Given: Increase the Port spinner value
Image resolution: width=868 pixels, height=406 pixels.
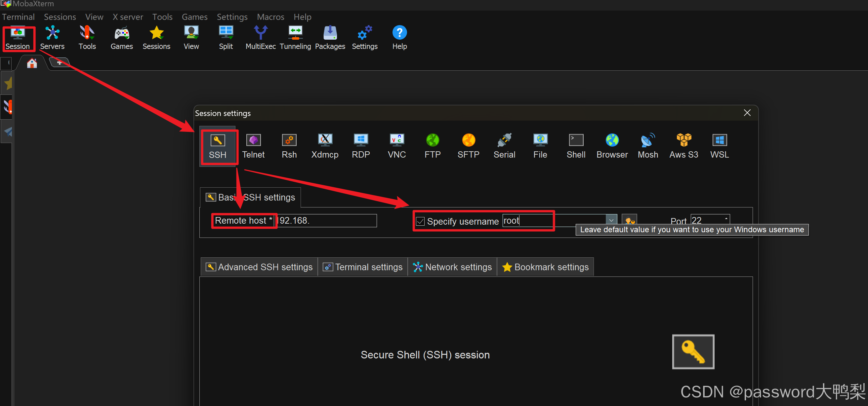Looking at the screenshot, I should pyautogui.click(x=726, y=218).
